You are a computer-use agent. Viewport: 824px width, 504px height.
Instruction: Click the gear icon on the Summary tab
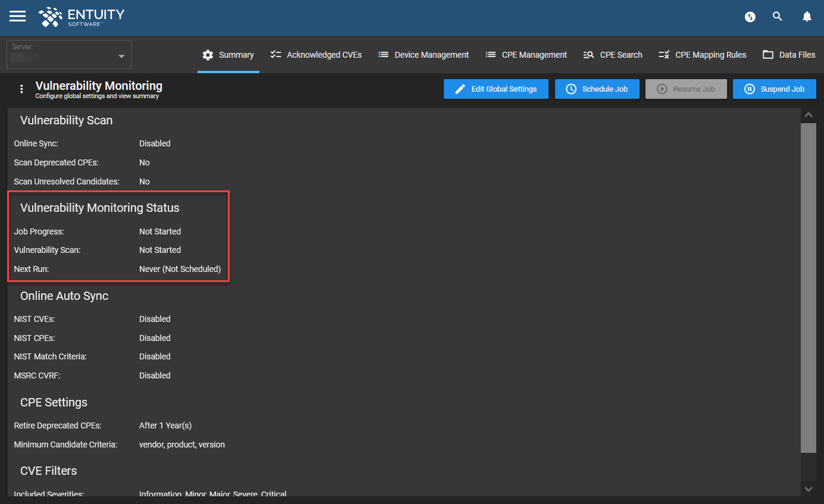click(x=208, y=54)
